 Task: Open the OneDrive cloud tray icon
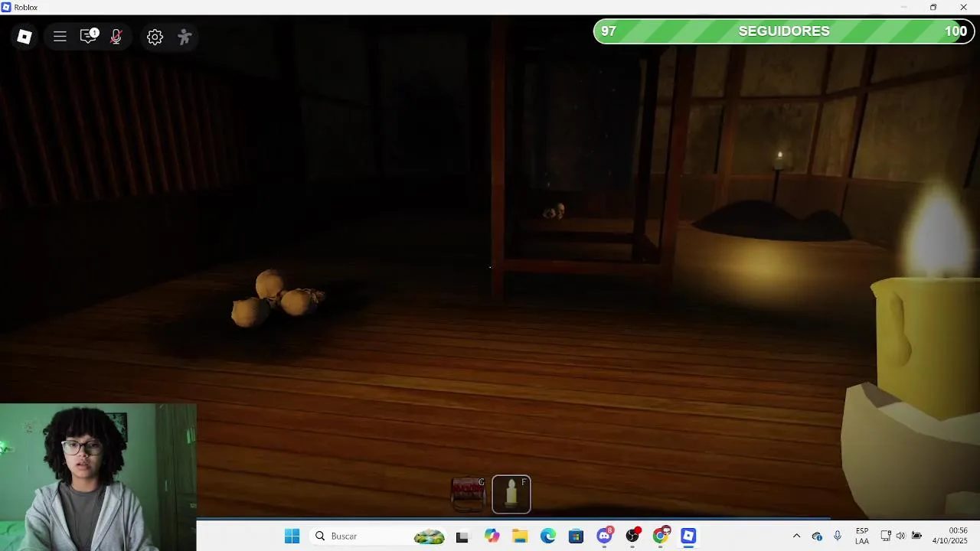(817, 536)
